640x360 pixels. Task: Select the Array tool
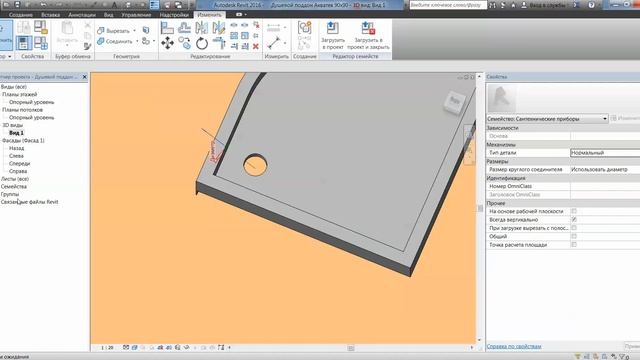pos(234,36)
